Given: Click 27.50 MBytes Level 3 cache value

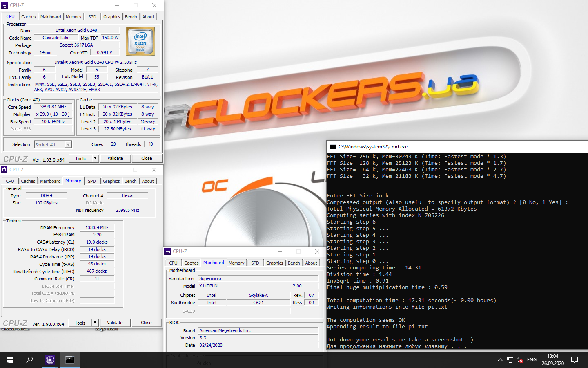Looking at the screenshot, I should click(118, 129).
